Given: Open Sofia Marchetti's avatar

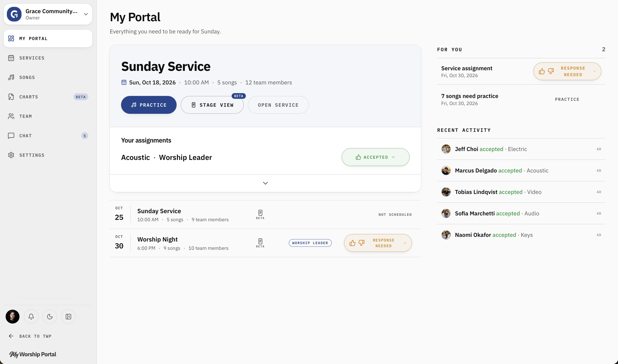Looking at the screenshot, I should click(446, 213).
